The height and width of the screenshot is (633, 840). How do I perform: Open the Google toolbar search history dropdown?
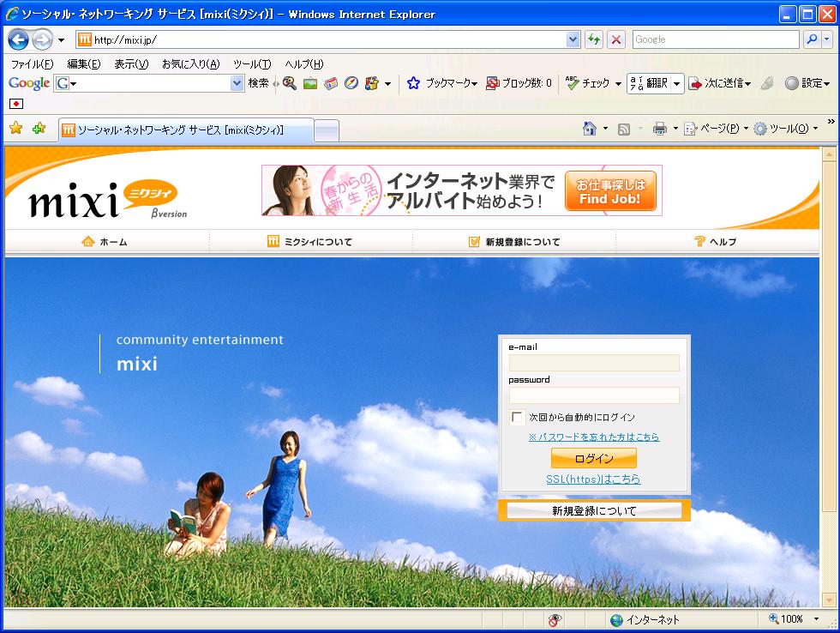[x=237, y=83]
